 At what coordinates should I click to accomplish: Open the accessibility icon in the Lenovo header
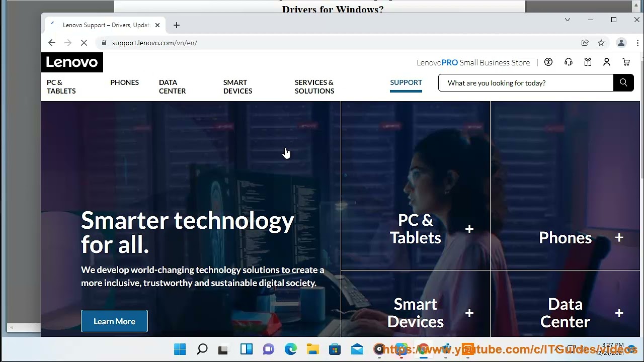(548, 62)
